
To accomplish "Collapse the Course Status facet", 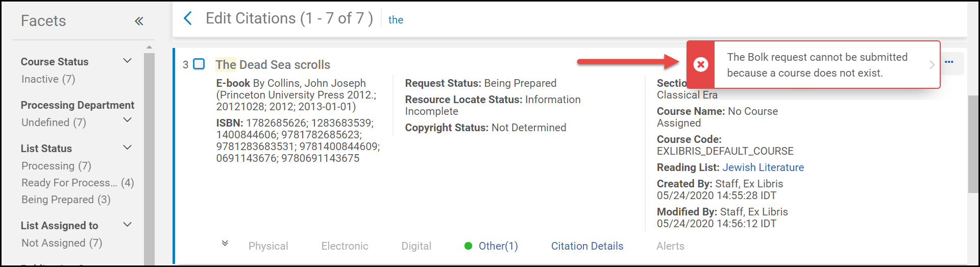I will coord(128,61).
